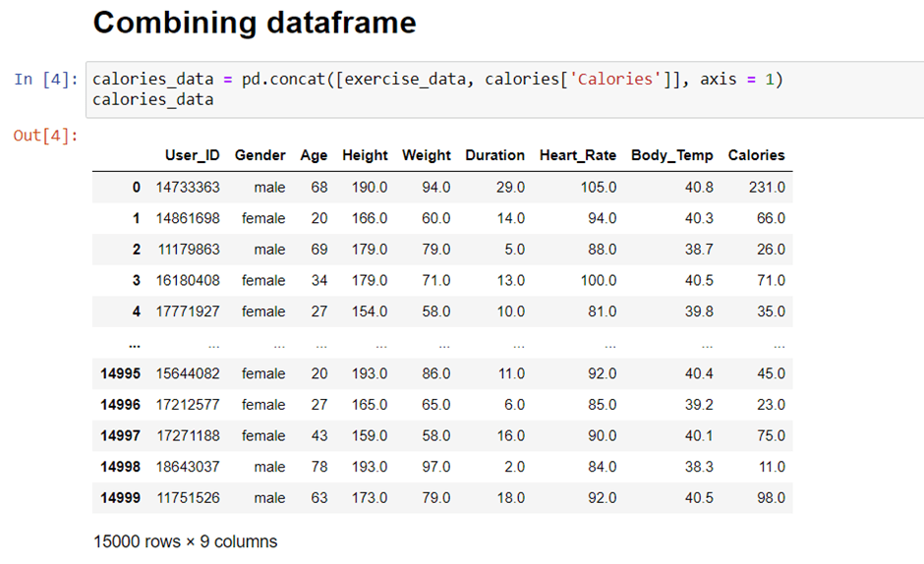
Task: Click Heart_Rate value 105.0
Action: point(598,188)
